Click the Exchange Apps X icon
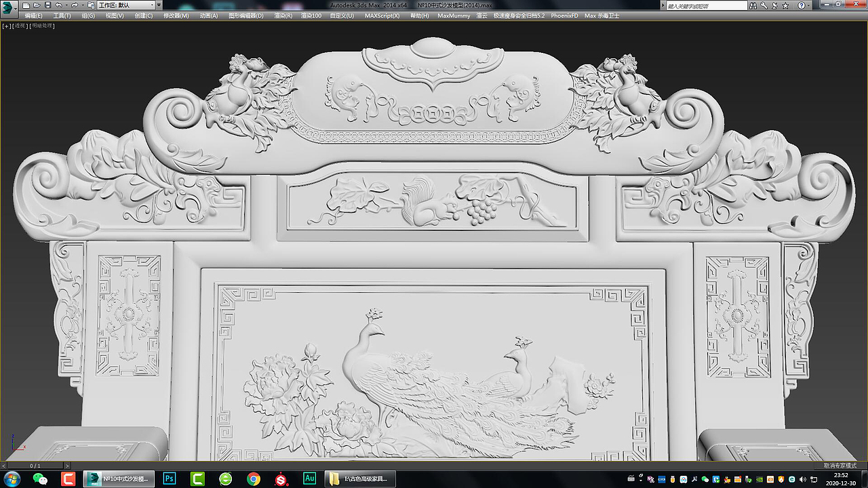The image size is (868, 488). coord(774,5)
